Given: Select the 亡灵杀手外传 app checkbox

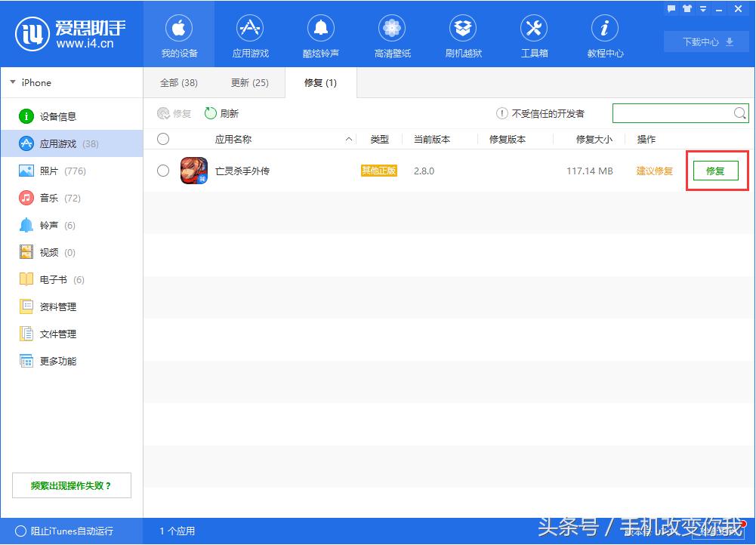Looking at the screenshot, I should click(x=162, y=171).
